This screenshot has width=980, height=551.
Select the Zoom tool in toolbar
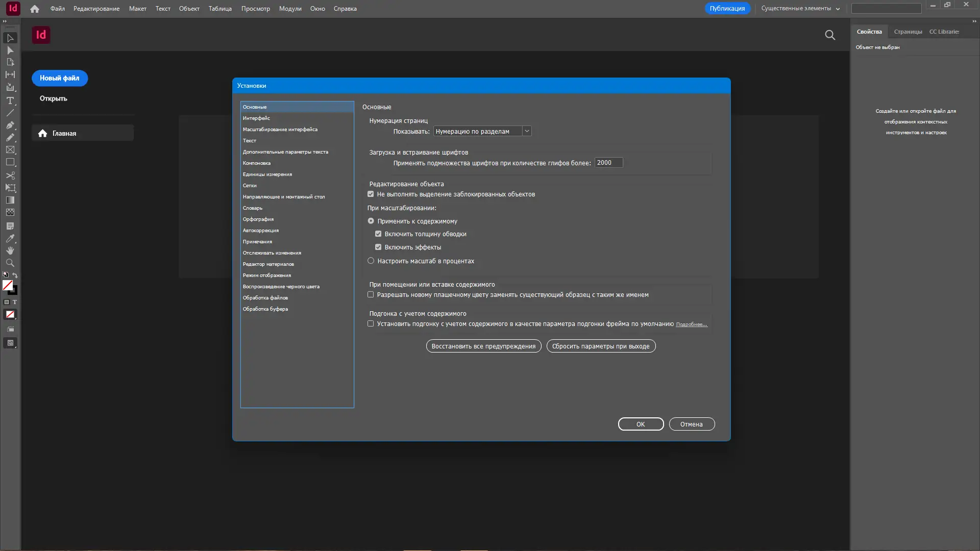point(10,263)
